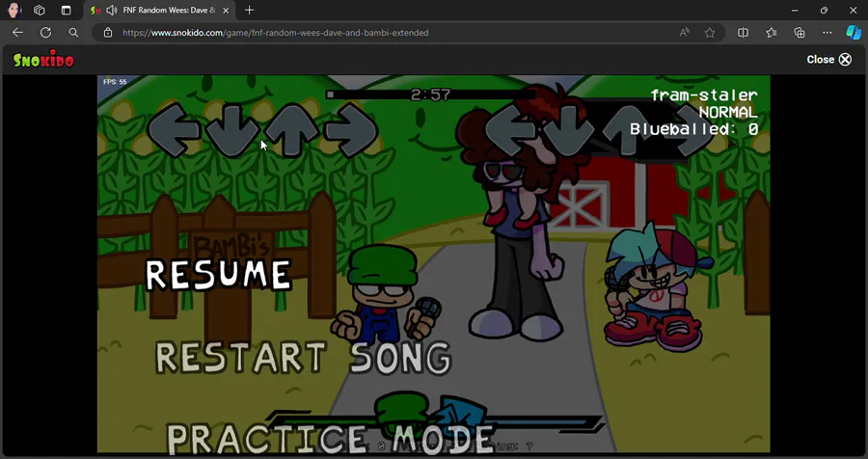The height and width of the screenshot is (459, 868).
Task: Mute the tab via speaker icon
Action: pos(111,10)
